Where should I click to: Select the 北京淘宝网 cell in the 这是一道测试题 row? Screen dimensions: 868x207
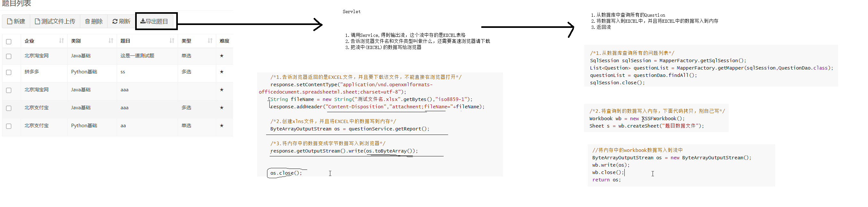(x=36, y=56)
